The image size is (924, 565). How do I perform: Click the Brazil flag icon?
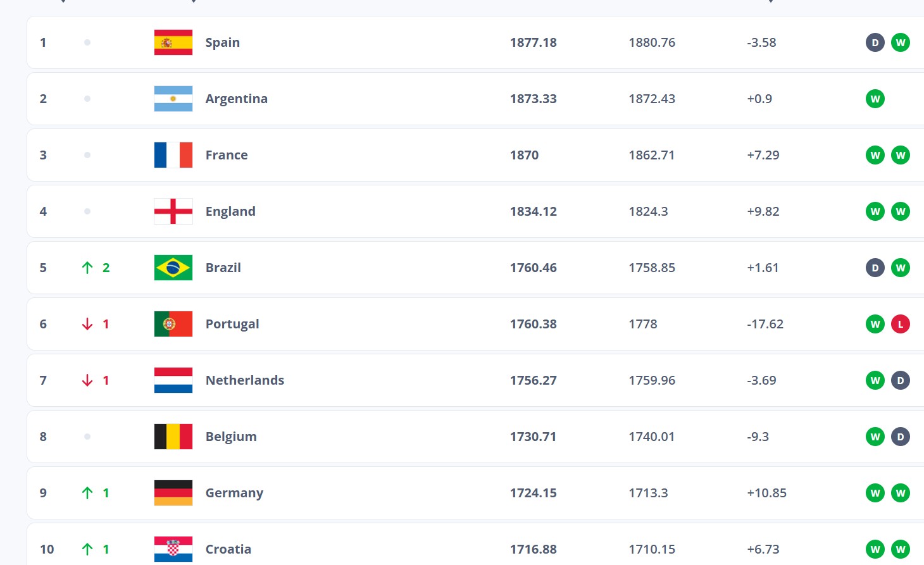point(173,268)
